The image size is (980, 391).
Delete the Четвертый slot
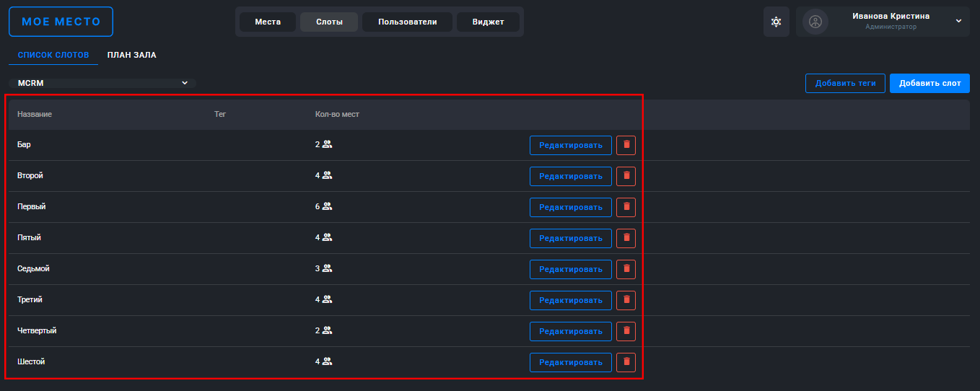[626, 331]
